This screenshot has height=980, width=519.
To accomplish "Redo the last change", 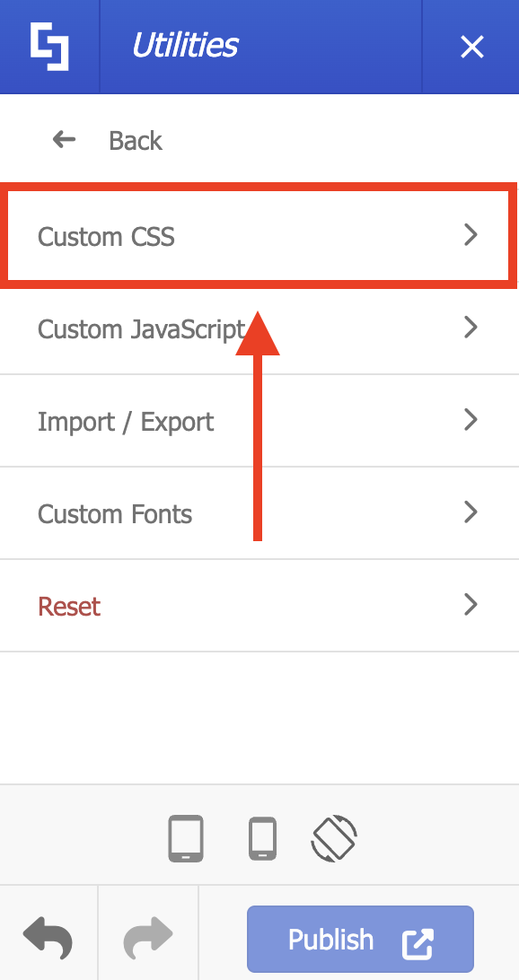I will 147,939.
